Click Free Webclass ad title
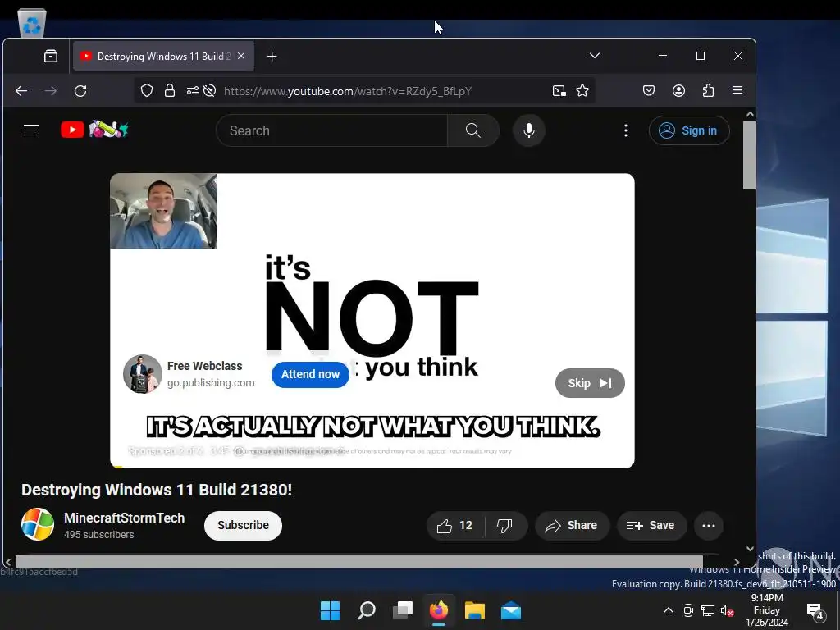This screenshot has width=840, height=630. coord(204,366)
